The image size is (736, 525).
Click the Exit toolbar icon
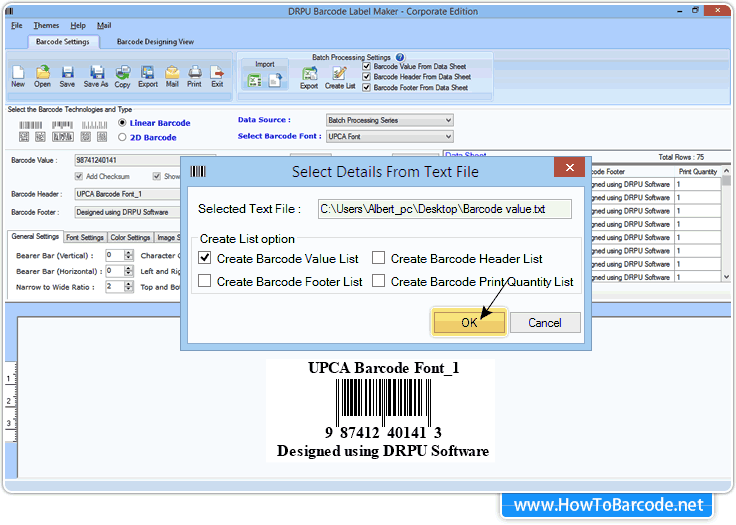[217, 77]
